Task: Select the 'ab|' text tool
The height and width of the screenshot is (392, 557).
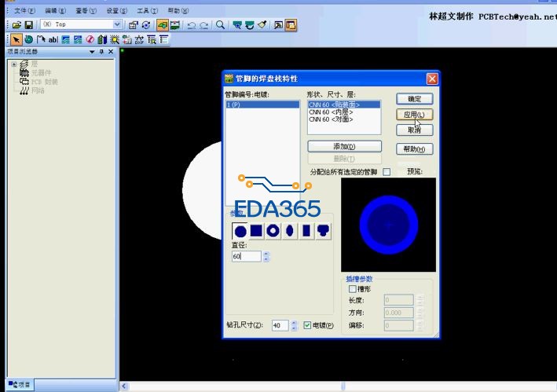Action: click(x=53, y=39)
